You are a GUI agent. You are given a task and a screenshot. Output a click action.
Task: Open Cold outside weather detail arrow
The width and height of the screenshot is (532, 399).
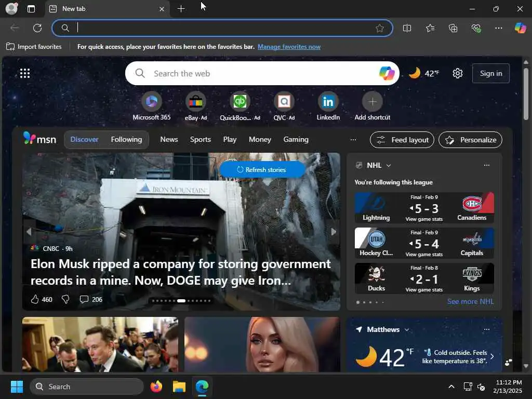coord(492,356)
